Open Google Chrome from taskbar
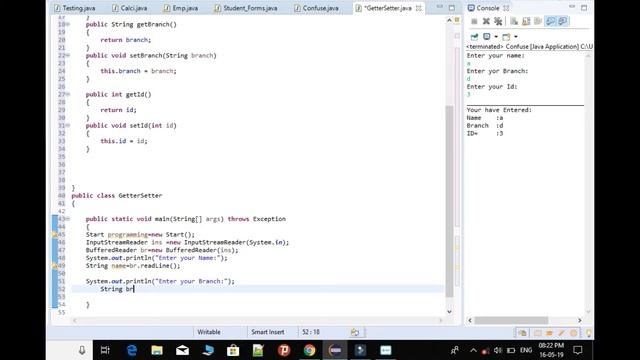This screenshot has height=360, width=640. [x=309, y=350]
